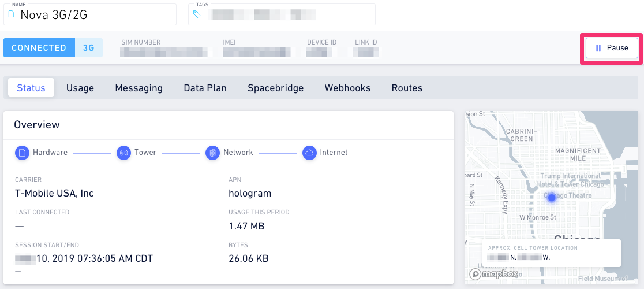Viewport: 644px width, 289px height.
Task: Go to the Spacebridge tab
Action: pyautogui.click(x=276, y=88)
